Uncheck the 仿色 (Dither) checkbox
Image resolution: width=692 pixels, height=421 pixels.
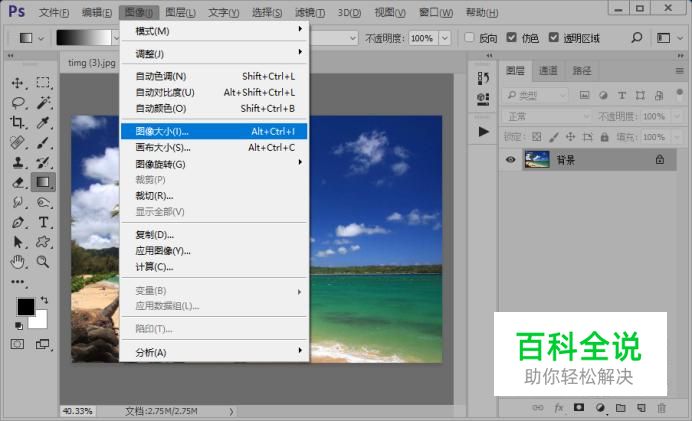pos(512,38)
